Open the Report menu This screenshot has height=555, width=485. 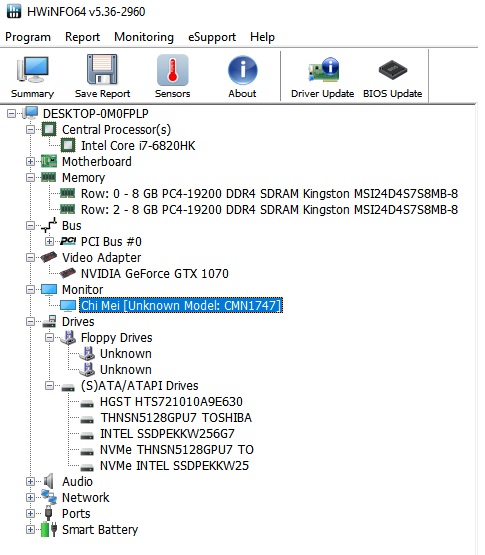pos(82,37)
